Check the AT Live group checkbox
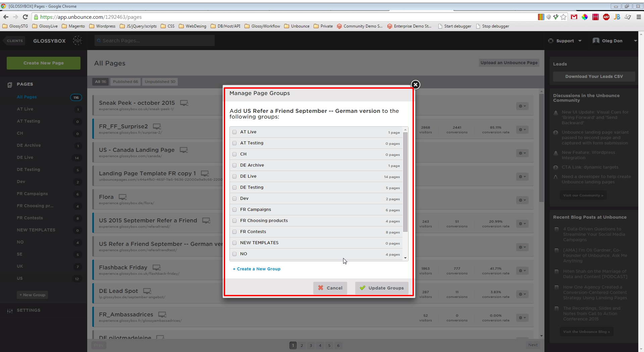The height and width of the screenshot is (352, 644). tap(234, 132)
